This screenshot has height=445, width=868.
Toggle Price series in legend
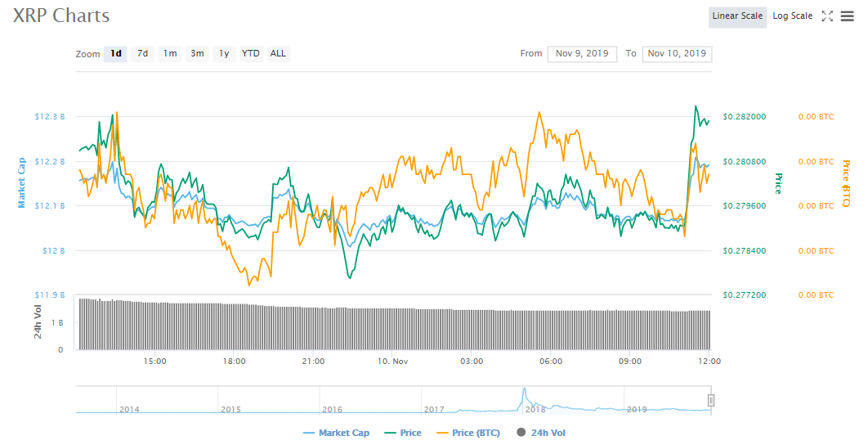tap(403, 433)
